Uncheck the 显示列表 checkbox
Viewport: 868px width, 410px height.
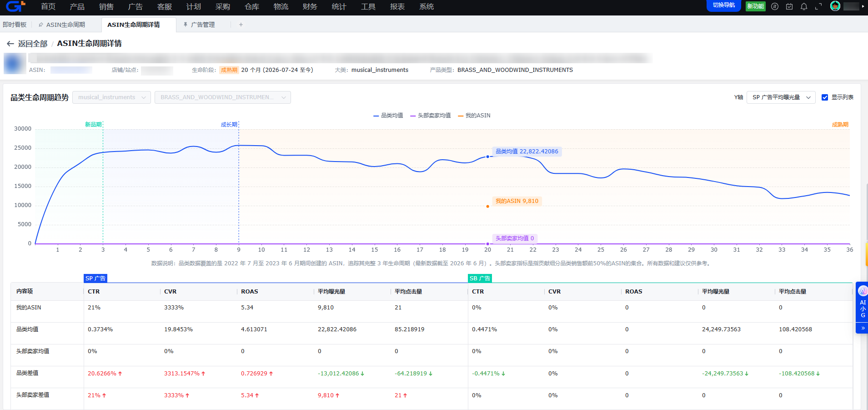[825, 97]
